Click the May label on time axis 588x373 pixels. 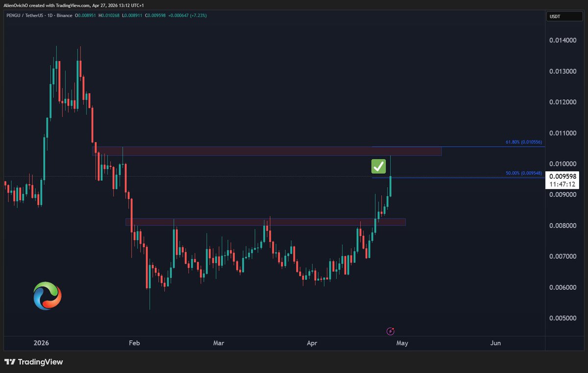tap(402, 343)
